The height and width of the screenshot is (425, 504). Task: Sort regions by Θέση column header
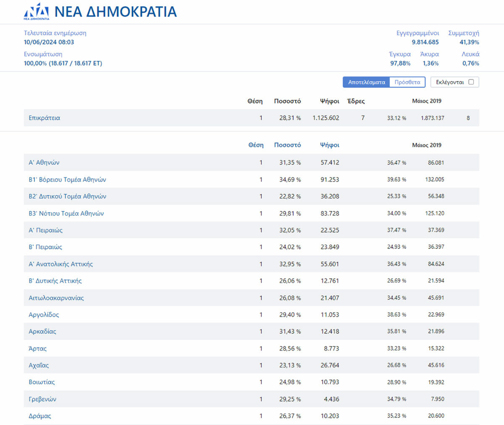tap(256, 145)
